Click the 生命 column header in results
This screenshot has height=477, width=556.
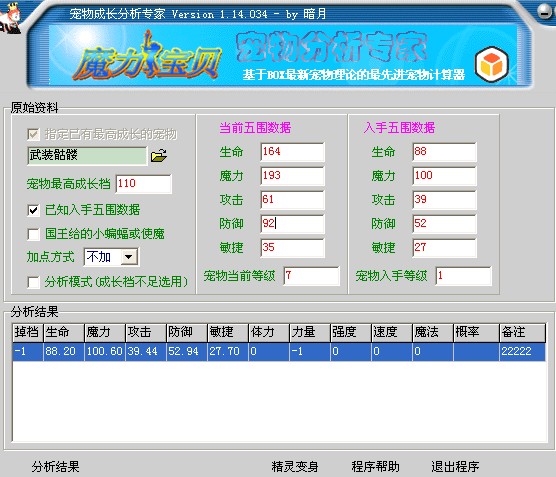pos(64,333)
